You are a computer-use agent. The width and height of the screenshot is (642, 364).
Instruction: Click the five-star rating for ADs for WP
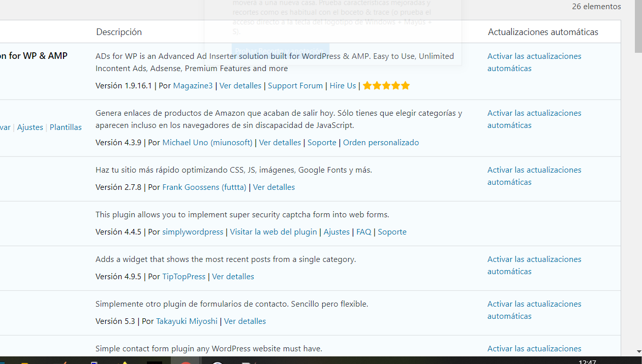[x=386, y=86]
